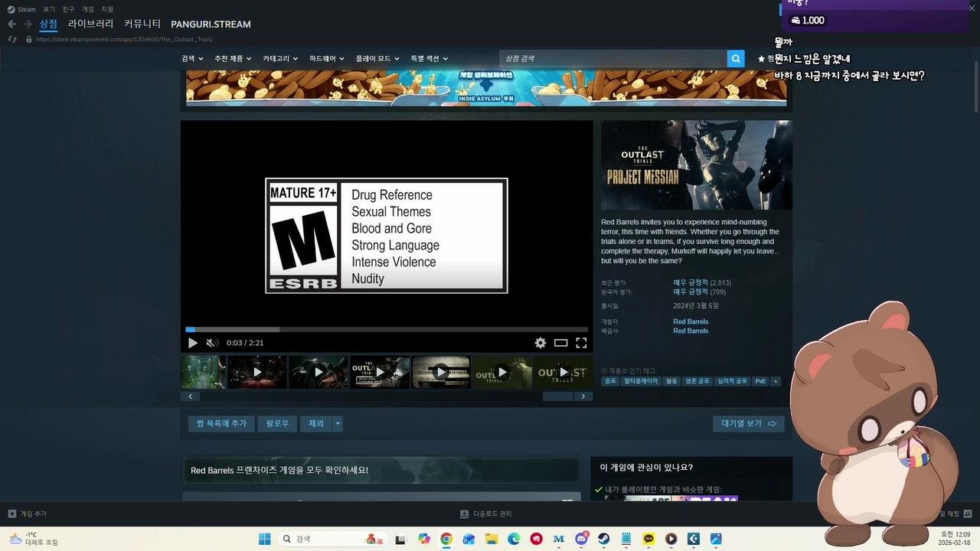980x551 pixels.
Task: Toggle theater mode on video player
Action: click(x=561, y=343)
